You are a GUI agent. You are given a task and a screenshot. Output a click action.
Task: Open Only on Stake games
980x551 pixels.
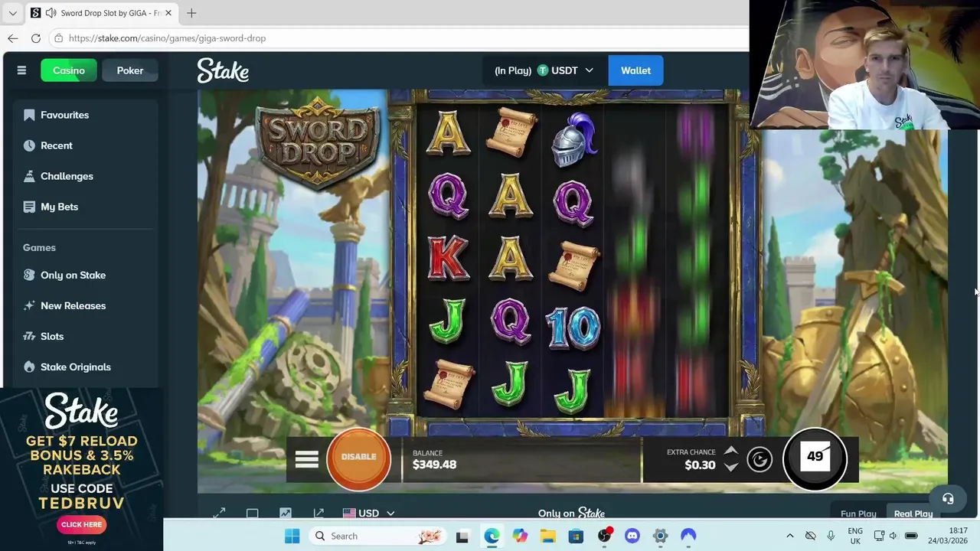pyautogui.click(x=85, y=275)
